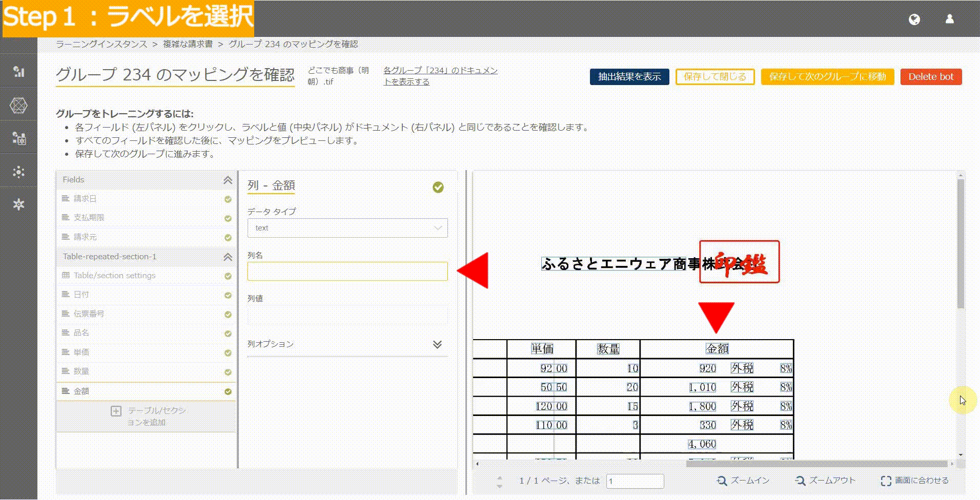Collapse Table-repeated-section-1 section
980x500 pixels.
tap(228, 257)
